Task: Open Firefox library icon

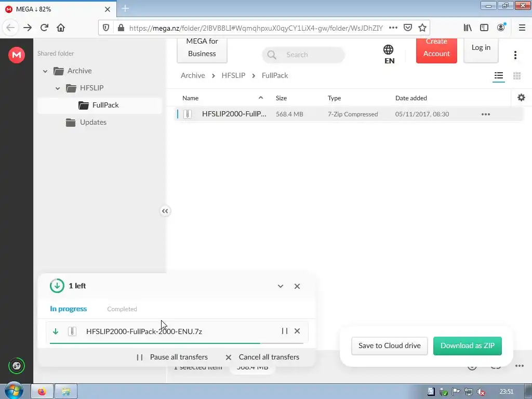Action: [468, 28]
